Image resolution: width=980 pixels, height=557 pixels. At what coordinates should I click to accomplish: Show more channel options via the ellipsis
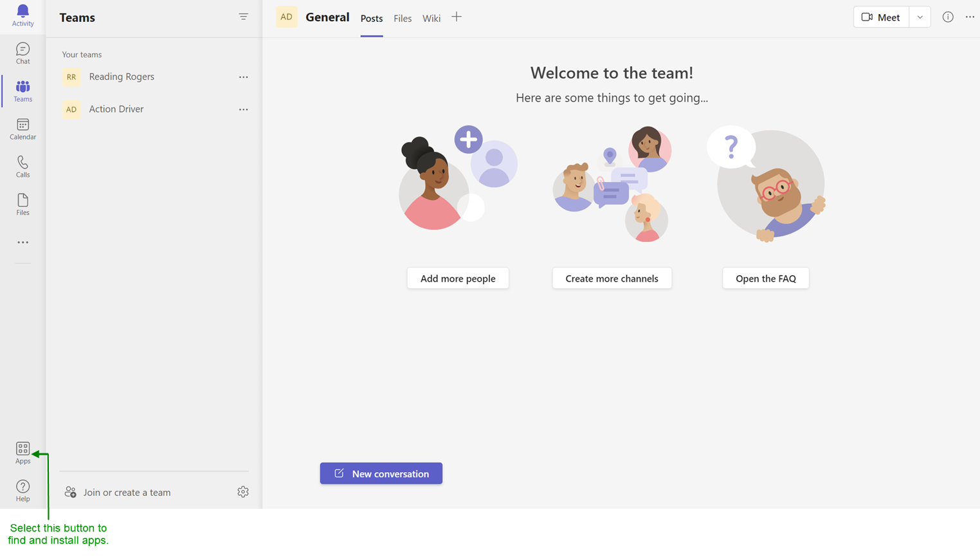click(x=970, y=17)
